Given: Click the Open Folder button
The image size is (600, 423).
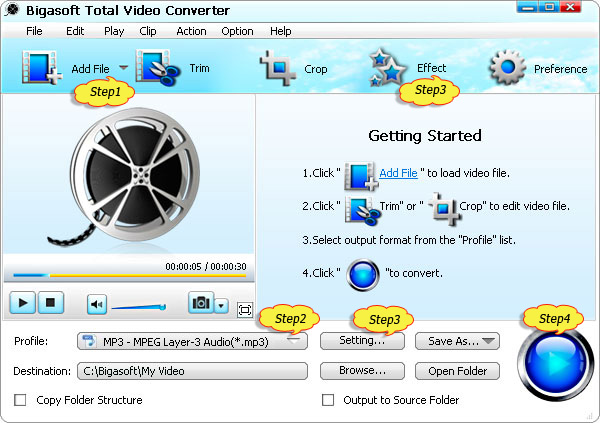Looking at the screenshot, I should point(457,371).
